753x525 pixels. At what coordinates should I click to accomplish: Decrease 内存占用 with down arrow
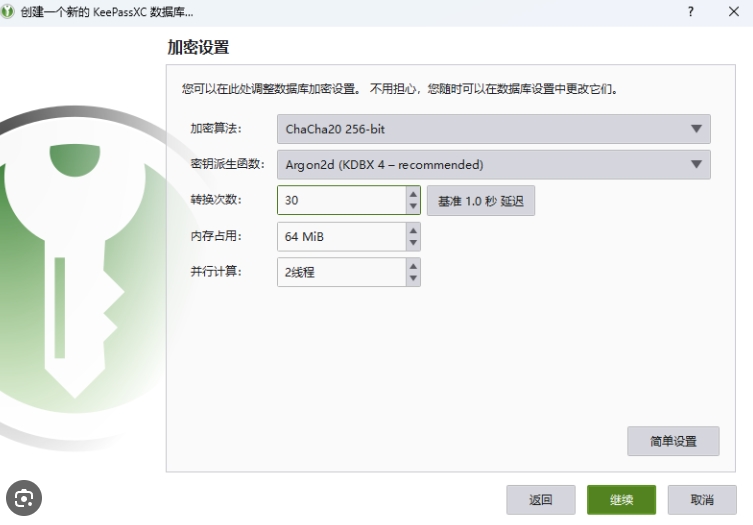(413, 243)
